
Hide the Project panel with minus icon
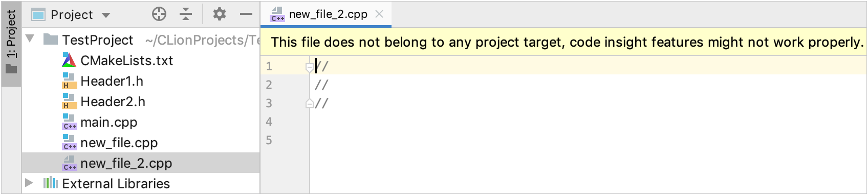click(246, 14)
